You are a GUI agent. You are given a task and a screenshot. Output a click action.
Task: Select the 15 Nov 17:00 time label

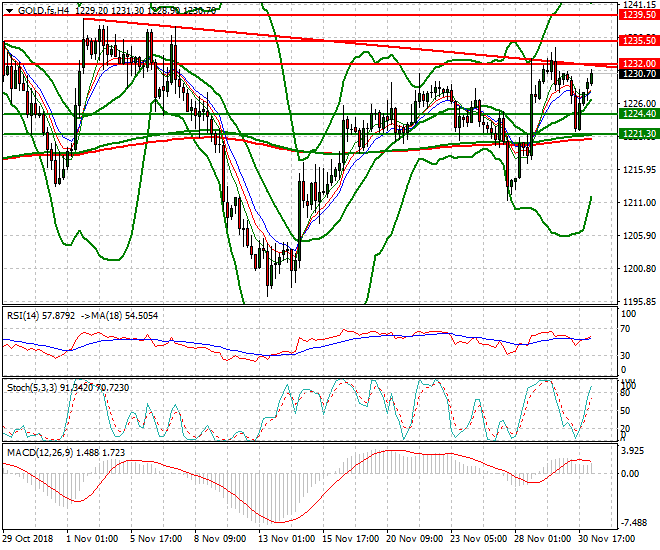click(351, 539)
